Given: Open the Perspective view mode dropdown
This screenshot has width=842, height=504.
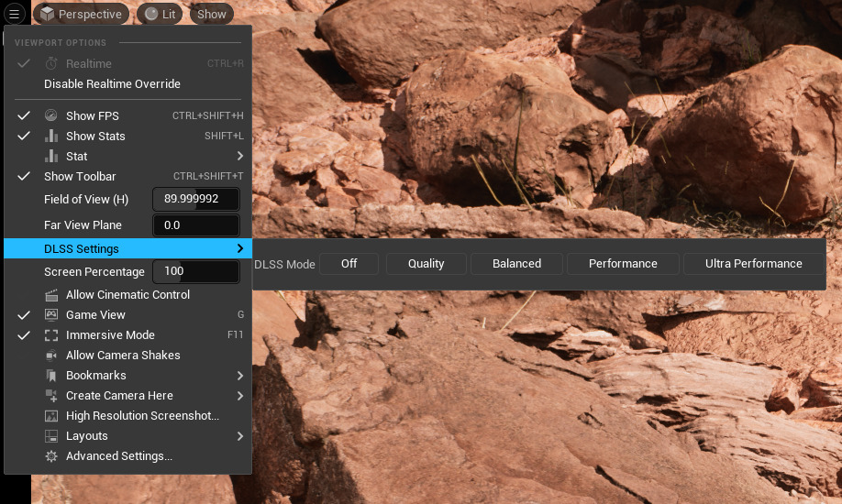Looking at the screenshot, I should tap(81, 14).
